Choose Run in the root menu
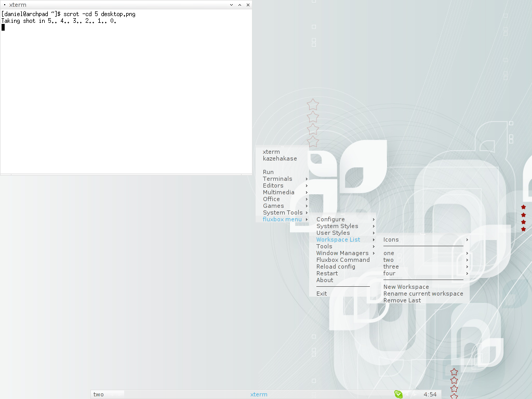The width and height of the screenshot is (532, 399). click(x=282, y=172)
